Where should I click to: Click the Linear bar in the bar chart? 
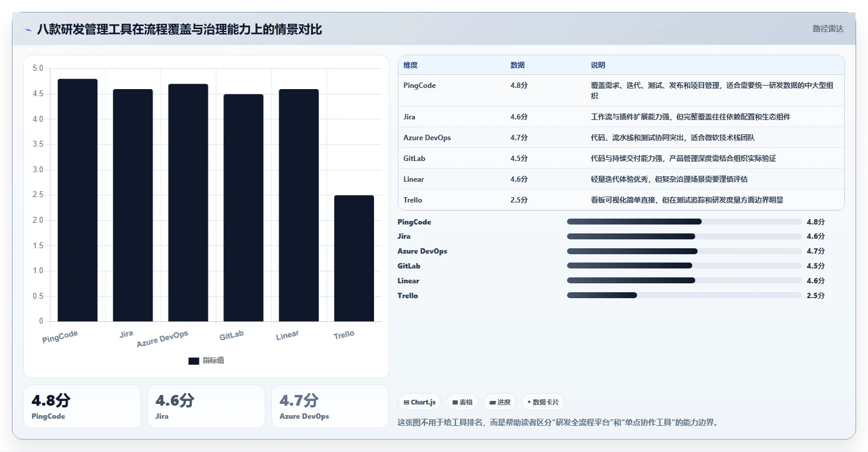[299, 206]
